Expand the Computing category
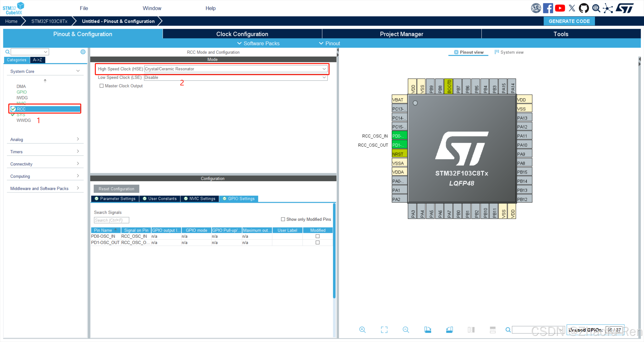This screenshot has width=644, height=342. click(x=45, y=176)
